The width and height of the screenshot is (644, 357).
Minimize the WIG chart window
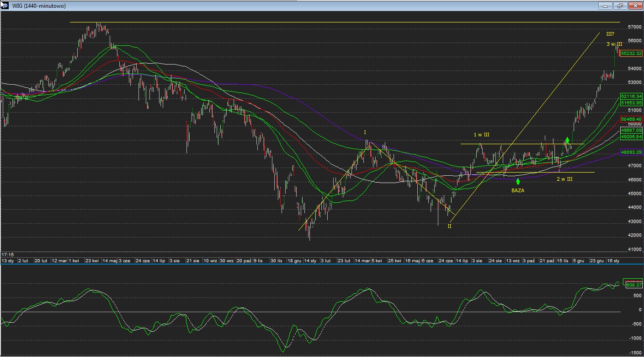pos(606,6)
